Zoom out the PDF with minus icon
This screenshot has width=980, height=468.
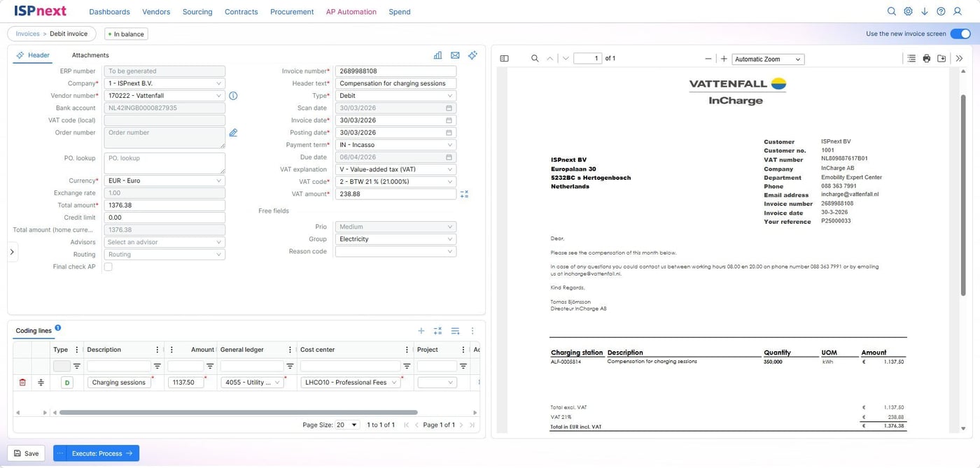708,59
